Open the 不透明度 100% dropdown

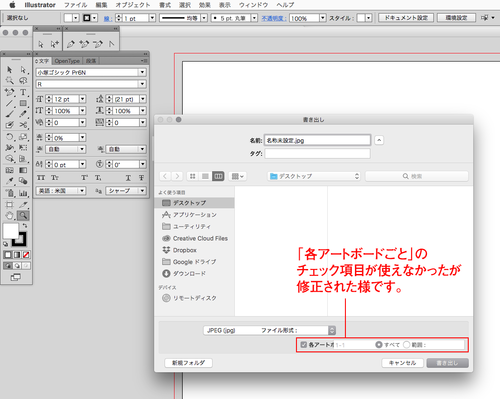tap(323, 18)
